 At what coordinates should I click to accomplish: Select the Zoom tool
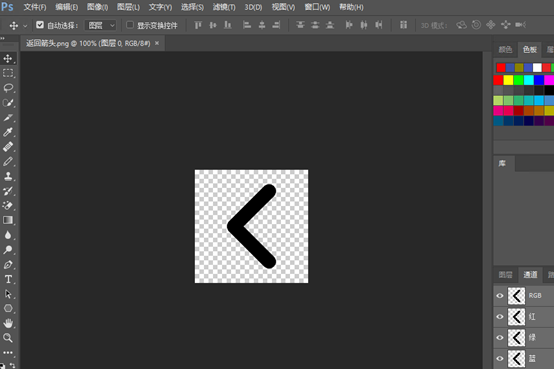click(x=8, y=338)
